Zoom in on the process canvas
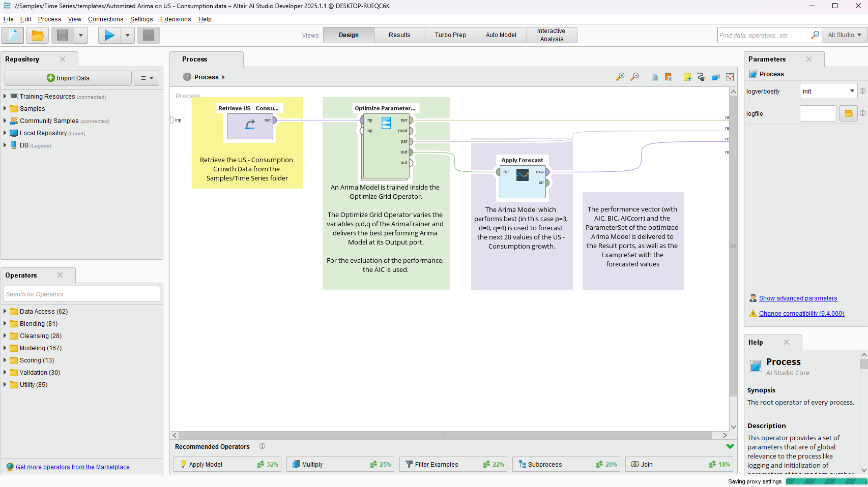 620,77
